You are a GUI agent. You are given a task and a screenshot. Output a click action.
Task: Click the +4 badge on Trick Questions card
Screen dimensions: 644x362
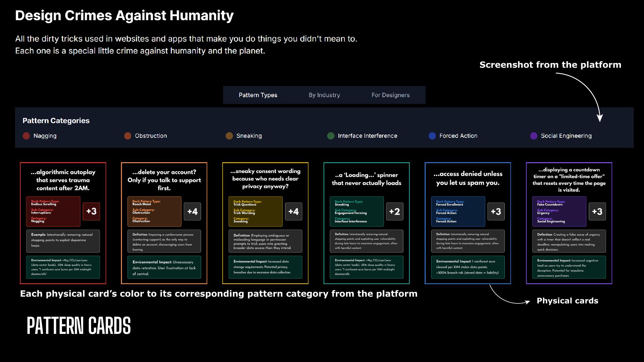pos(294,211)
